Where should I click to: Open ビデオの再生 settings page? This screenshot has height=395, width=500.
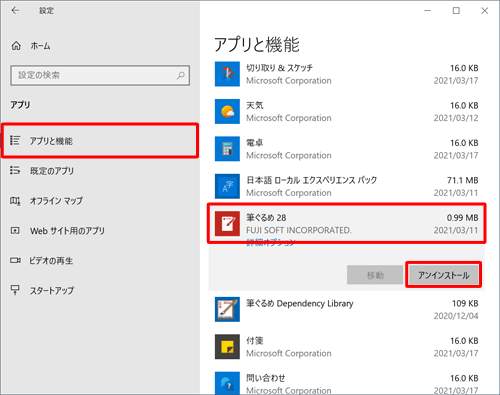(100, 261)
